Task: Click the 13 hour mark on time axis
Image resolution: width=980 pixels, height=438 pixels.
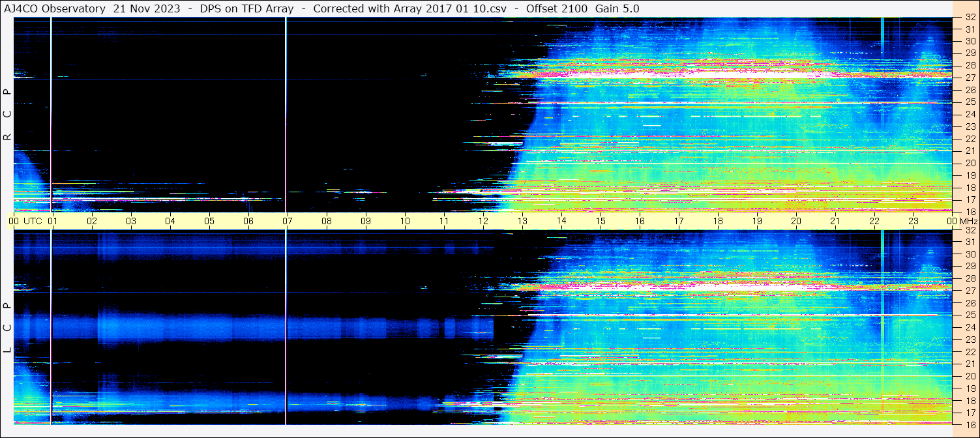Action: tap(522, 221)
